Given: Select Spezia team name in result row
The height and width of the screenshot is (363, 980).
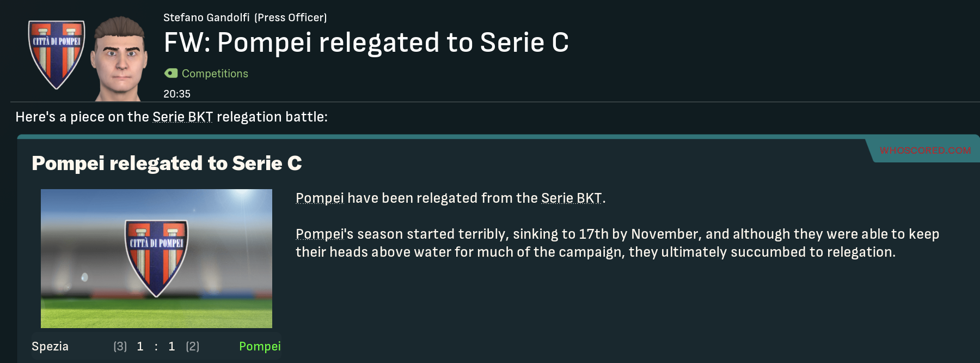Looking at the screenshot, I should click(50, 347).
